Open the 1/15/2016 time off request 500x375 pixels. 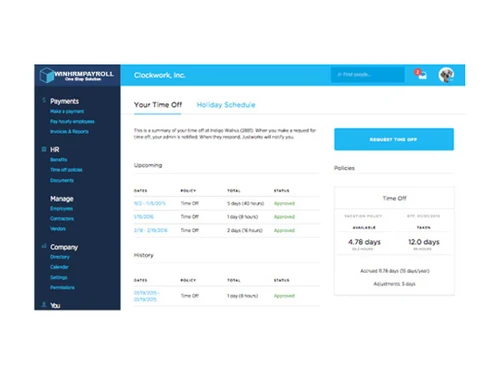pos(144,217)
